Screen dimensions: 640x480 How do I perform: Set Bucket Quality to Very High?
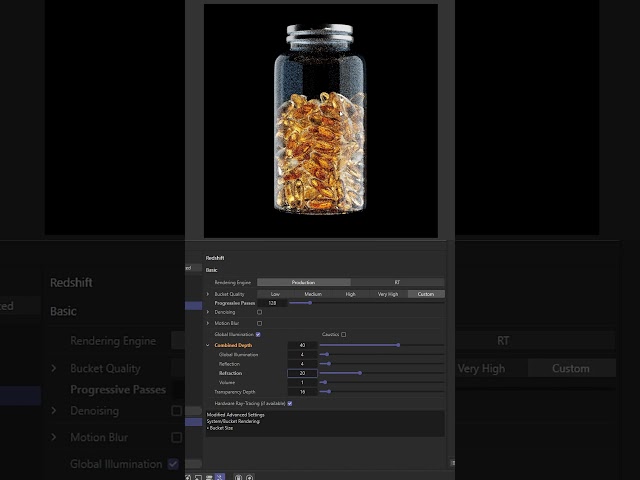click(x=388, y=294)
